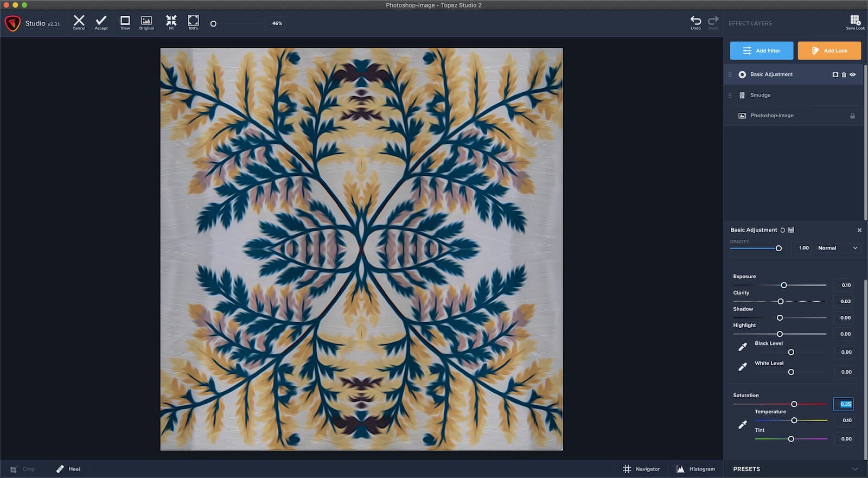The width and height of the screenshot is (868, 478).
Task: Open the Histogram panel
Action: pos(696,469)
